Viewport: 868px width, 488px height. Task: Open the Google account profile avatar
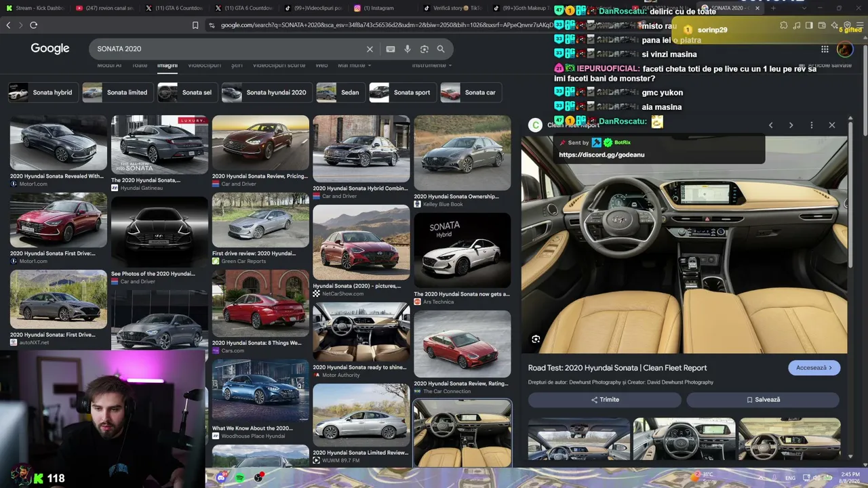845,49
